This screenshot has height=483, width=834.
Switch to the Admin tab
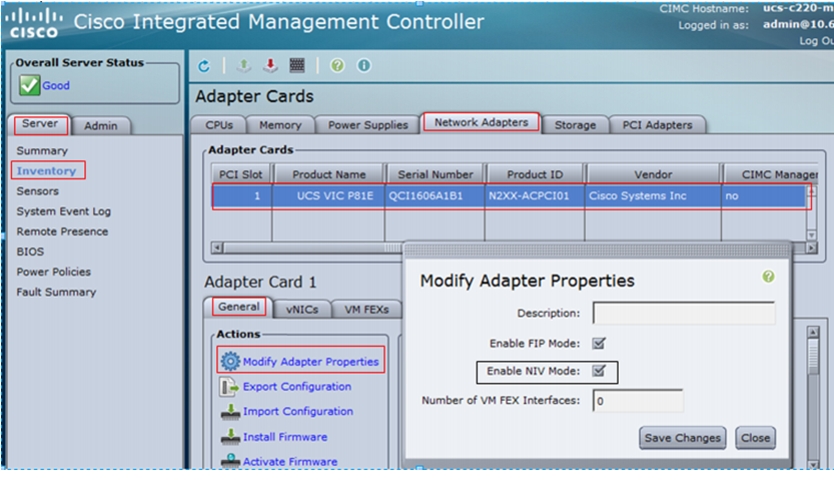coord(101,126)
